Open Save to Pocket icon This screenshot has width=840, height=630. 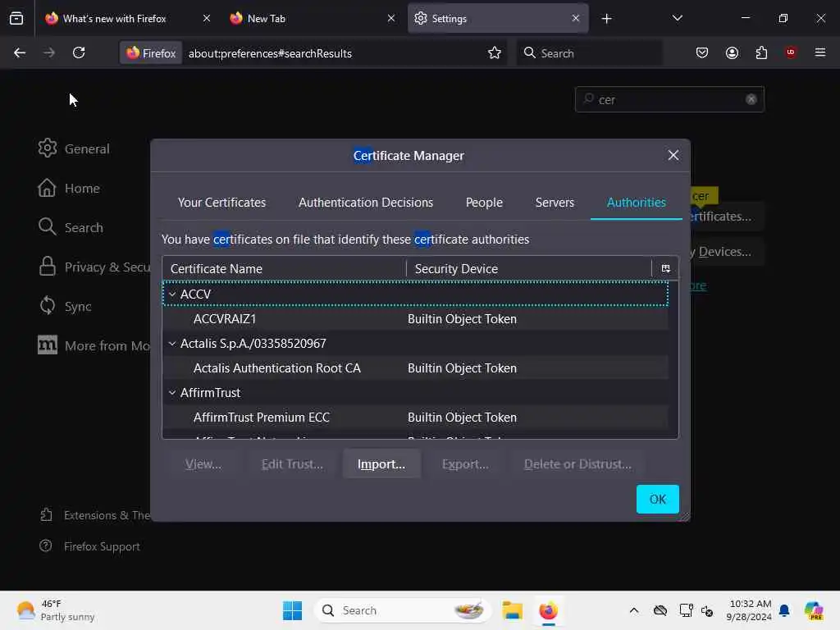tap(702, 52)
